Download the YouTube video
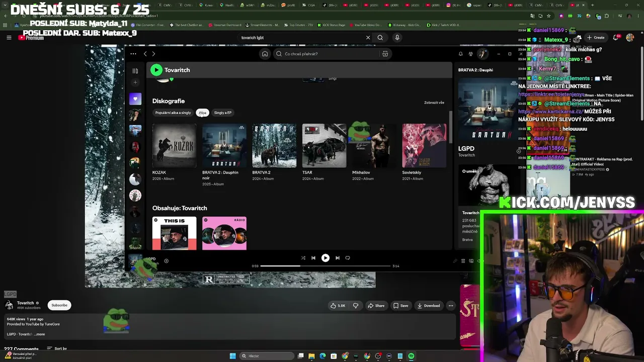 [429, 306]
